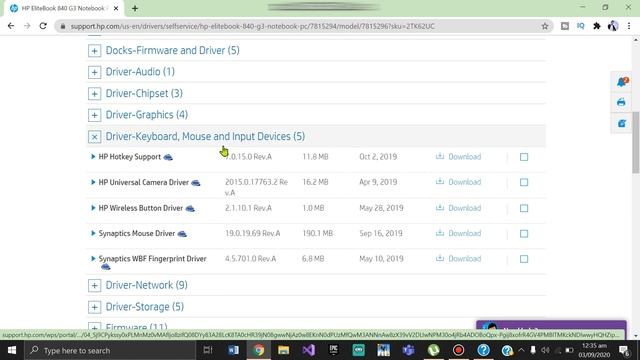Open Microsoft Word from taskbar
Viewport: 640px width, 360px height.
(233, 350)
